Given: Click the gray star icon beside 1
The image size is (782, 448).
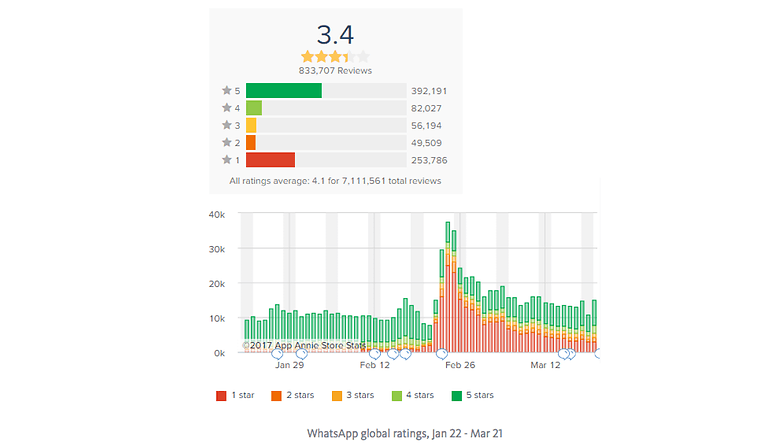Looking at the screenshot, I should tap(227, 160).
